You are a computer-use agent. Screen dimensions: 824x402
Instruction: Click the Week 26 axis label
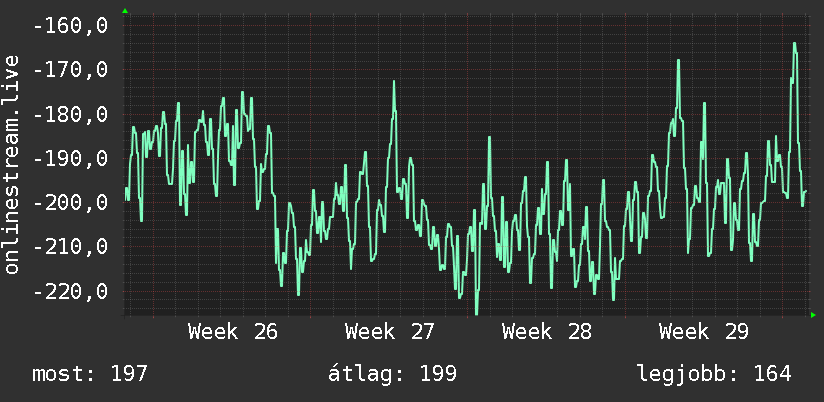233,332
